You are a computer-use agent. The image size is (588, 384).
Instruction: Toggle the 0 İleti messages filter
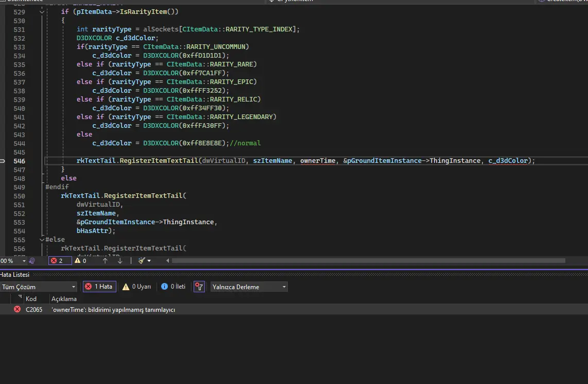tap(173, 287)
